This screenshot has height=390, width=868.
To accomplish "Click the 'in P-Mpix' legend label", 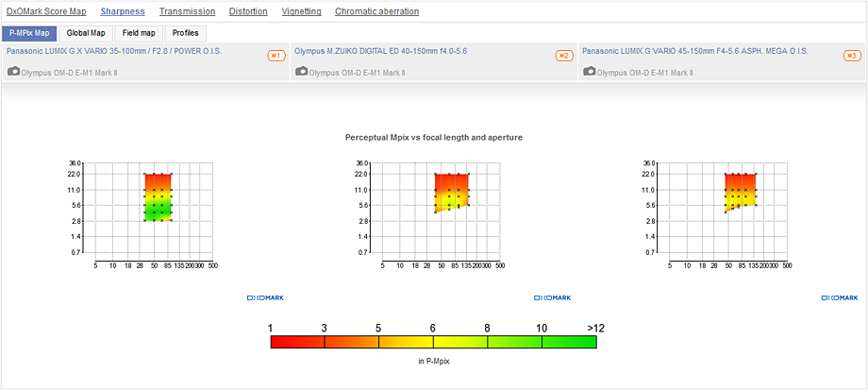I will pos(433,361).
